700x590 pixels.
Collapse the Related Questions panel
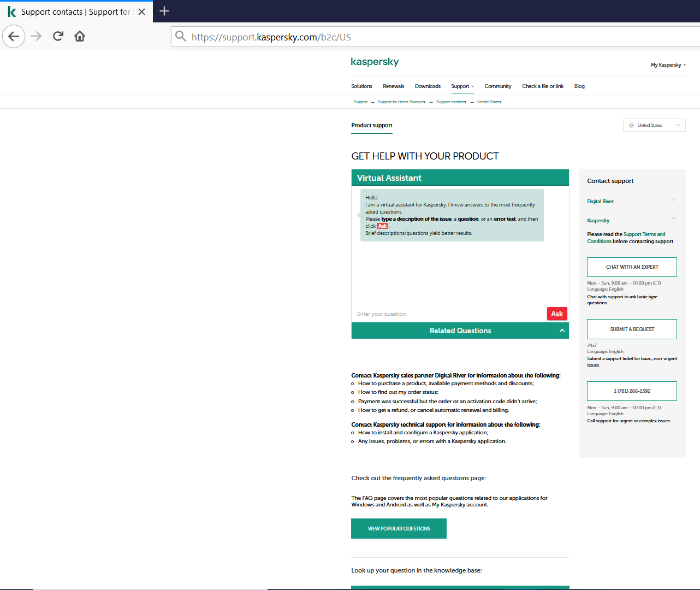(460, 331)
